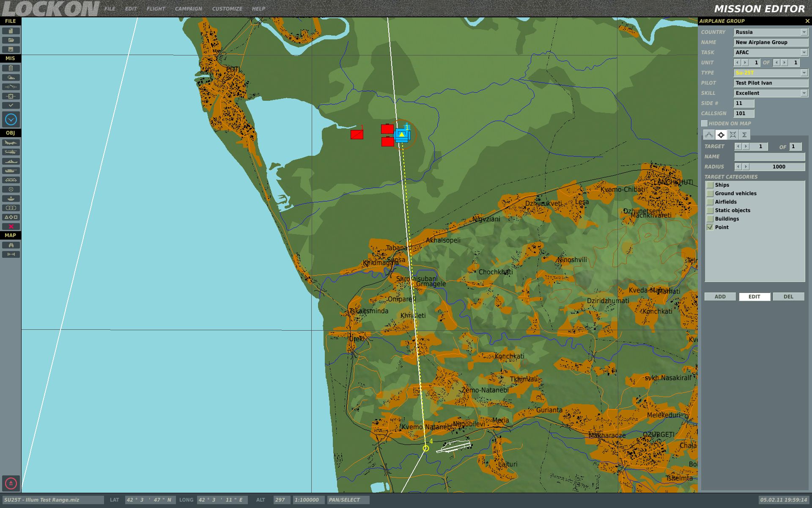This screenshot has width=812, height=508.
Task: Open the HELP menu
Action: click(259, 9)
